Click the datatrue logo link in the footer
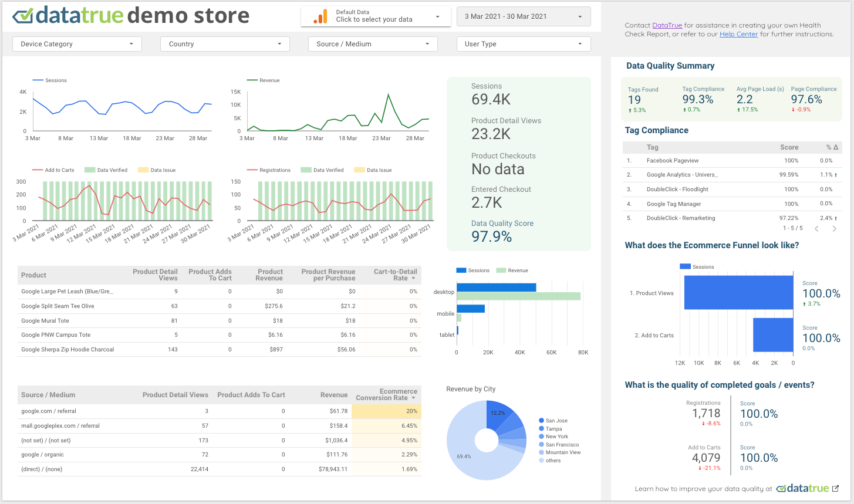Image resolution: width=854 pixels, height=504 pixels. click(802, 488)
